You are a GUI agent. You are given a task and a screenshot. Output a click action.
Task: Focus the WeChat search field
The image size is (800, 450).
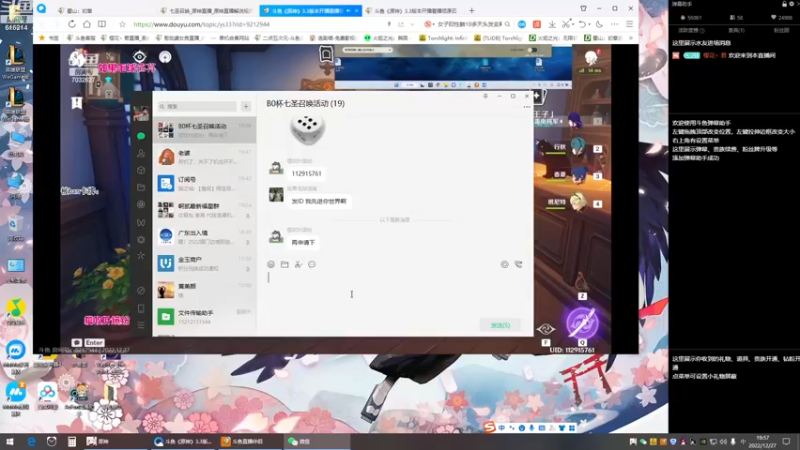pos(197,106)
